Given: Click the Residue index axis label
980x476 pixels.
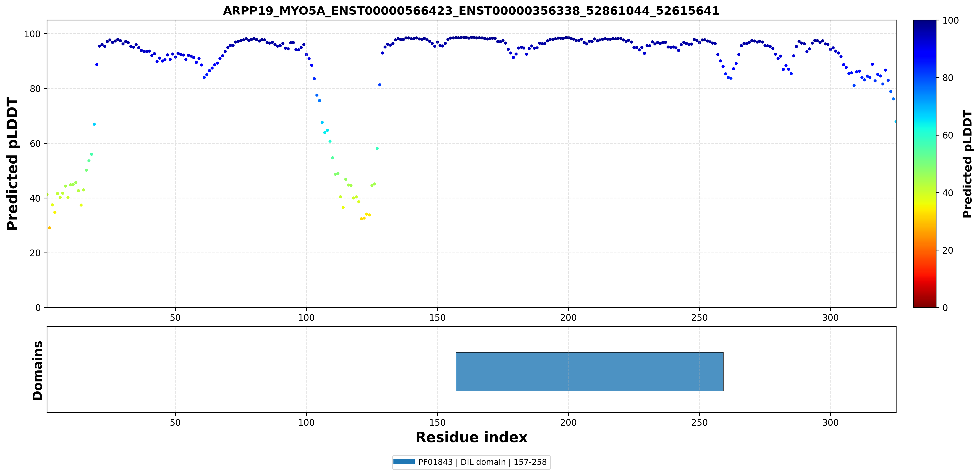Looking at the screenshot, I should 471,437.
